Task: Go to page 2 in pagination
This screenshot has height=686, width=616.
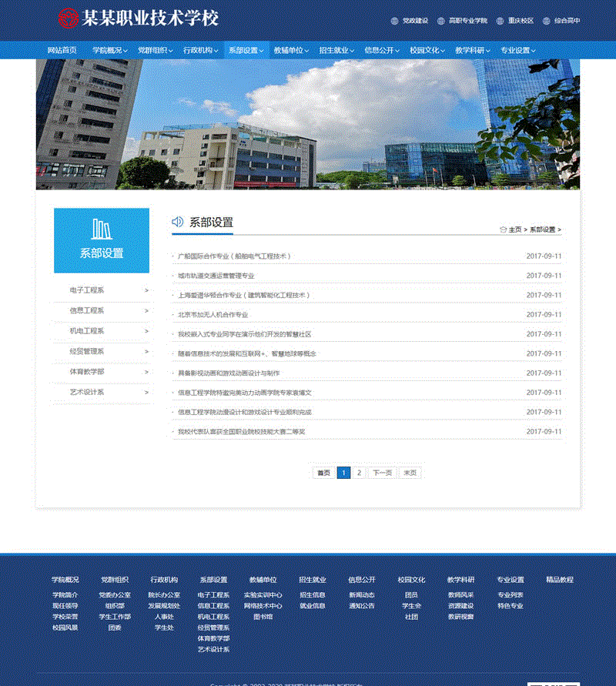Action: tap(359, 473)
